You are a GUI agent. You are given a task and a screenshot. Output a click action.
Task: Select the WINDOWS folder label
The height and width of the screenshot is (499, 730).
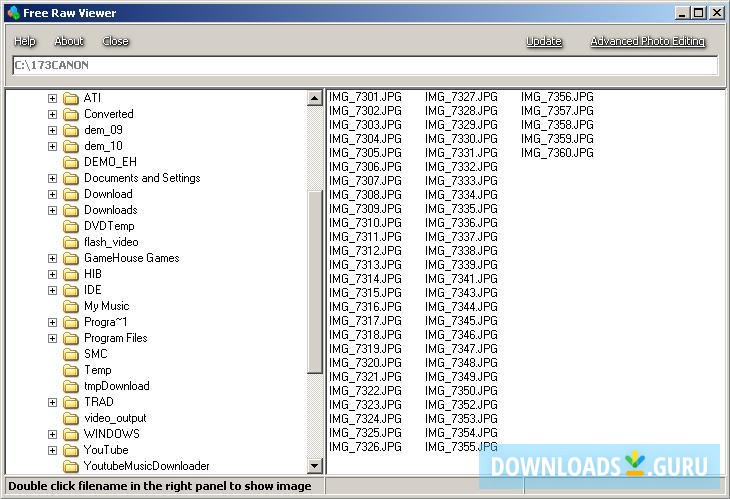[112, 434]
